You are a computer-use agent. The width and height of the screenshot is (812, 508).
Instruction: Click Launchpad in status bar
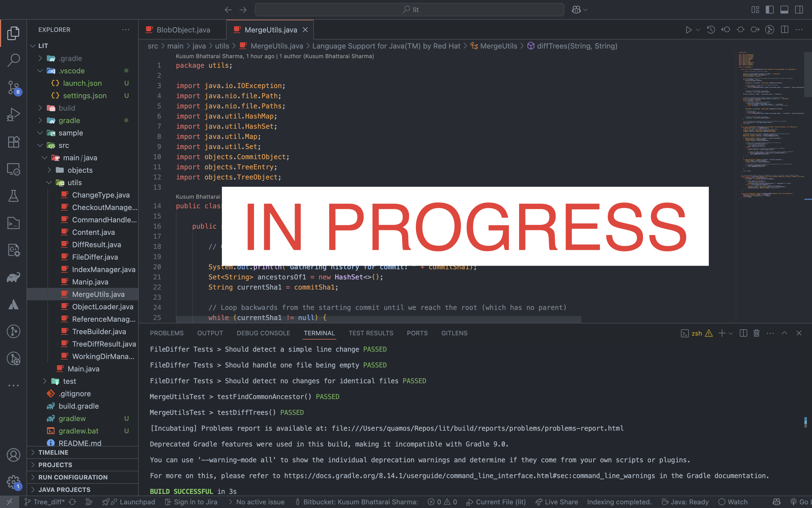[x=129, y=502]
